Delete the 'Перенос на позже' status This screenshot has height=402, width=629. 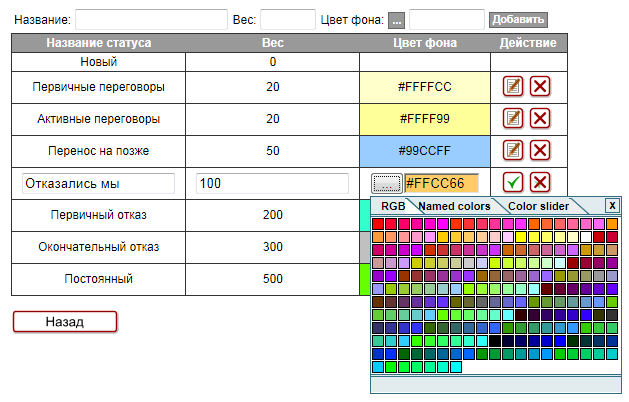[540, 150]
